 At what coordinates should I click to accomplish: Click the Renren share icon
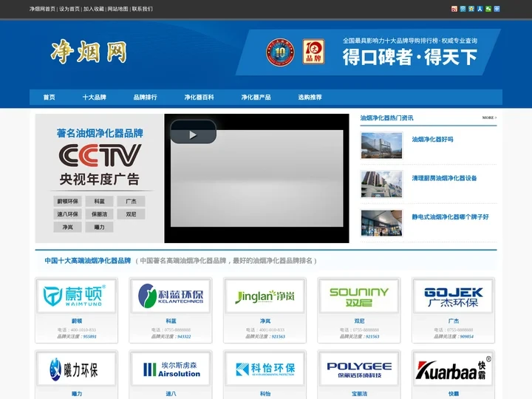[x=480, y=9]
